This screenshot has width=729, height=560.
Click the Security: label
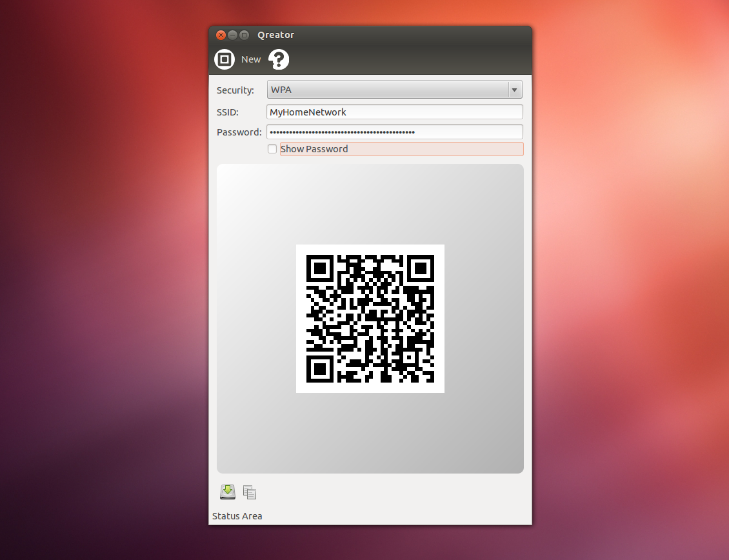235,90
